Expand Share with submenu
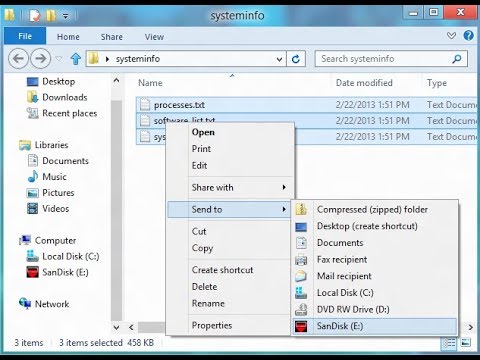This screenshot has width=480, height=360. click(x=230, y=187)
